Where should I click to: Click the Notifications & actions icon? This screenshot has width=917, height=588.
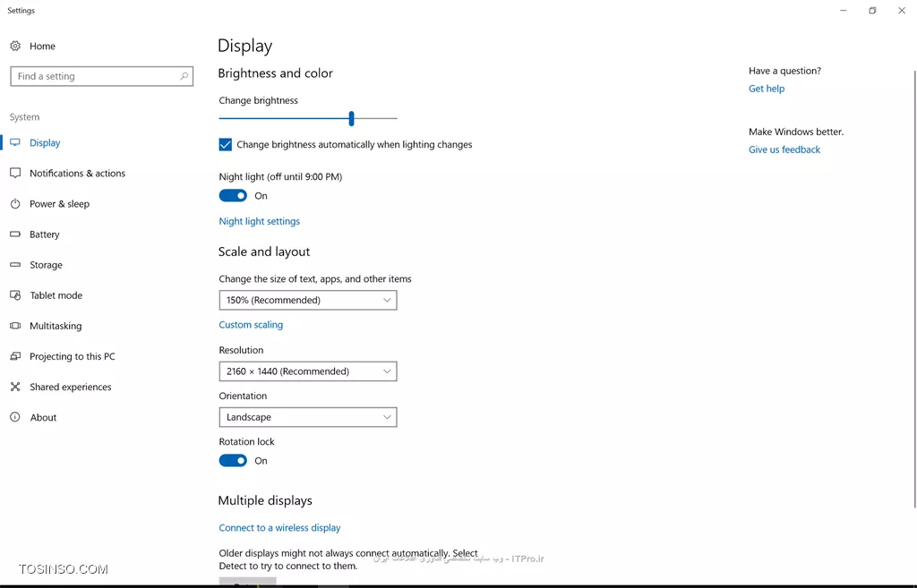[15, 173]
